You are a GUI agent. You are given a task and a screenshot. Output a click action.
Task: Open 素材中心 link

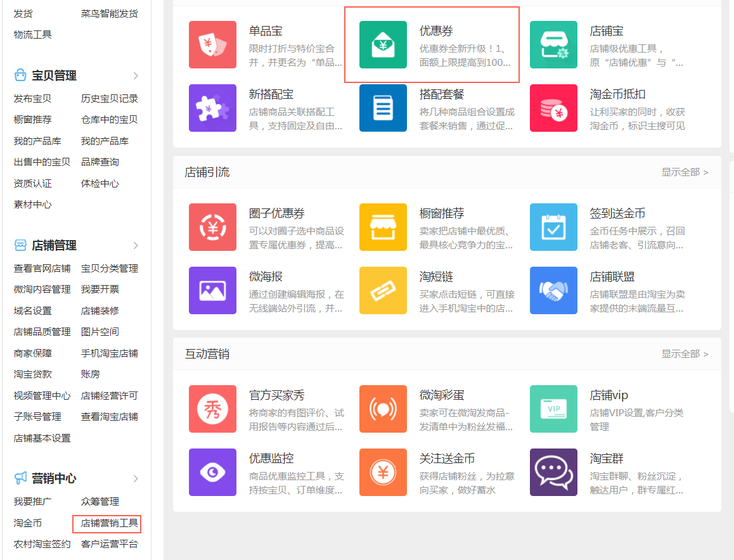32,205
